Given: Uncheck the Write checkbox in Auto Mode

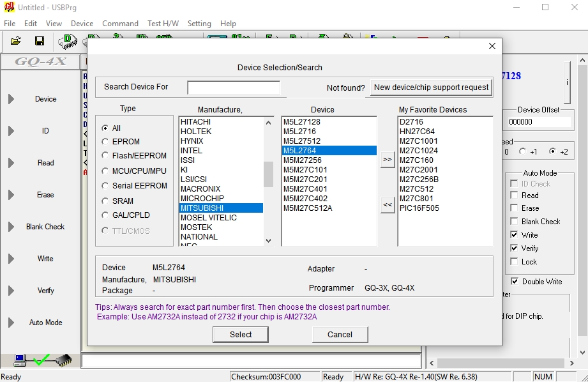Looking at the screenshot, I should pyautogui.click(x=514, y=235).
